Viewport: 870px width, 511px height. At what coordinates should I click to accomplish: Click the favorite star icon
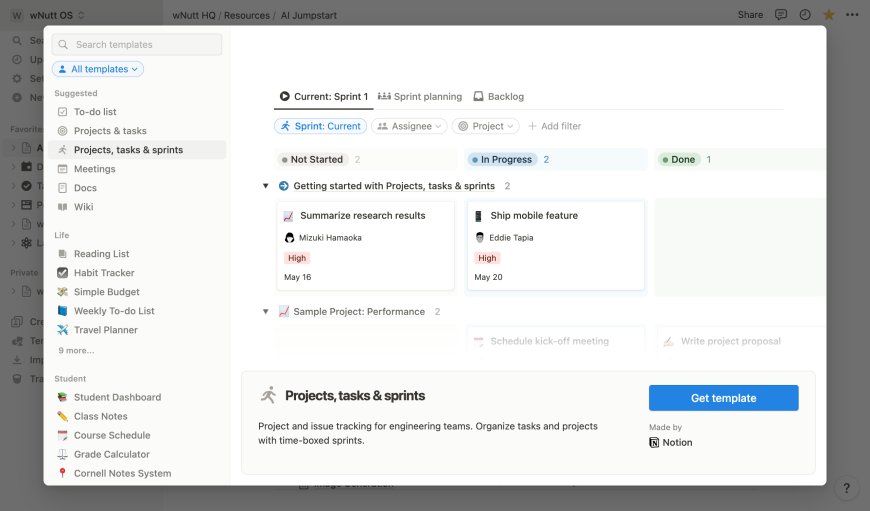coord(828,15)
